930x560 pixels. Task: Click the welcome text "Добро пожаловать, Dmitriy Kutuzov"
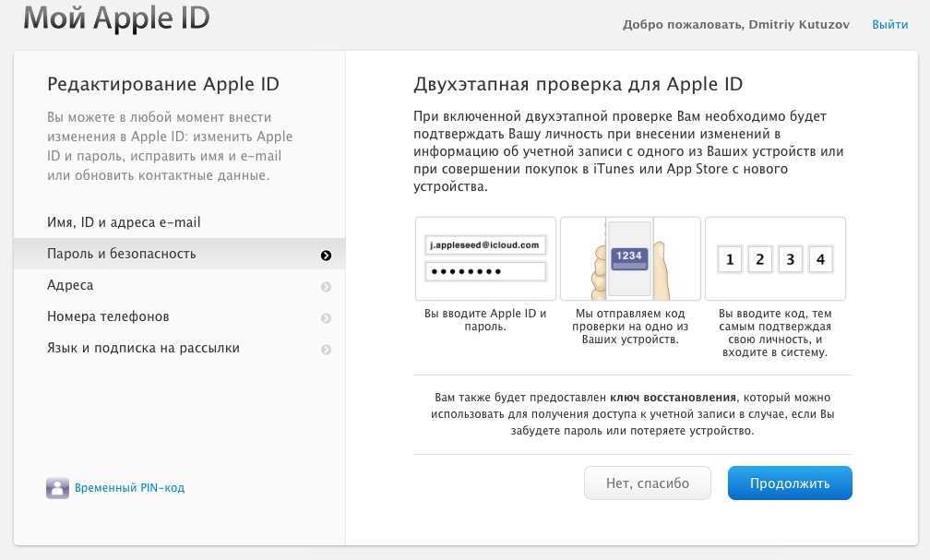735,25
